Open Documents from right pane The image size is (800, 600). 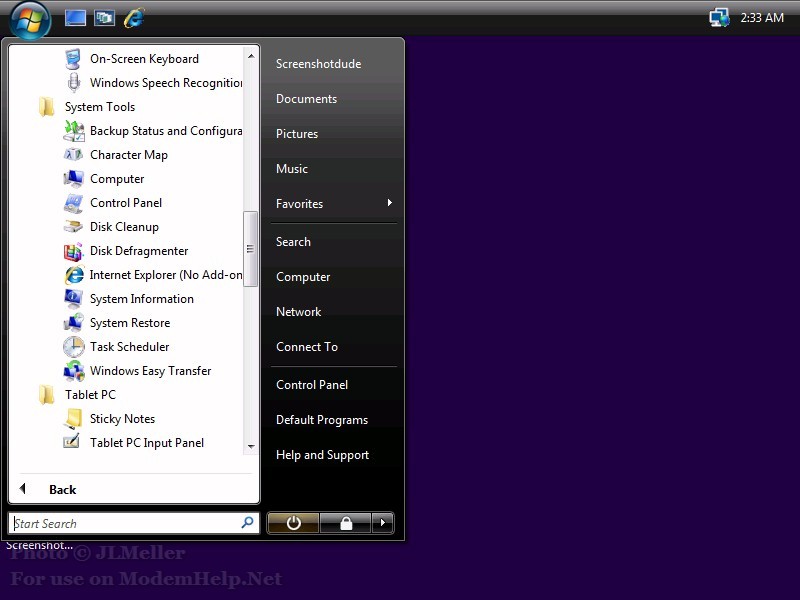pyautogui.click(x=306, y=99)
